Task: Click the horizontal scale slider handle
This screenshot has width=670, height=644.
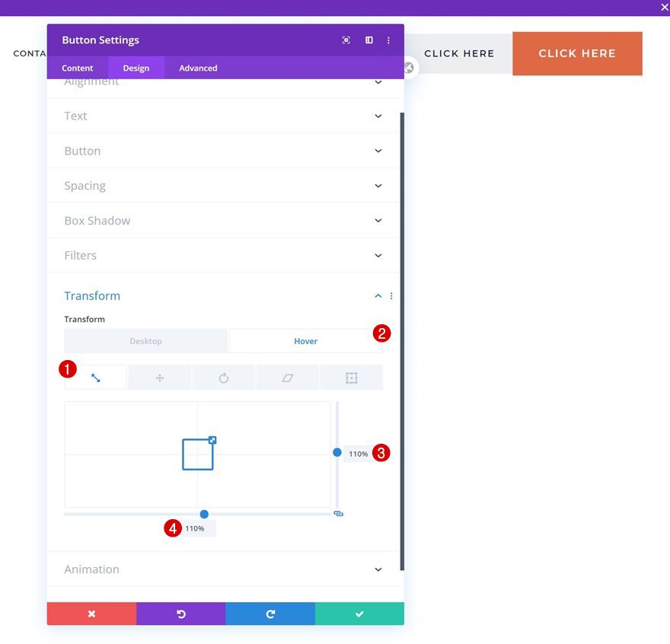Action: click(204, 514)
